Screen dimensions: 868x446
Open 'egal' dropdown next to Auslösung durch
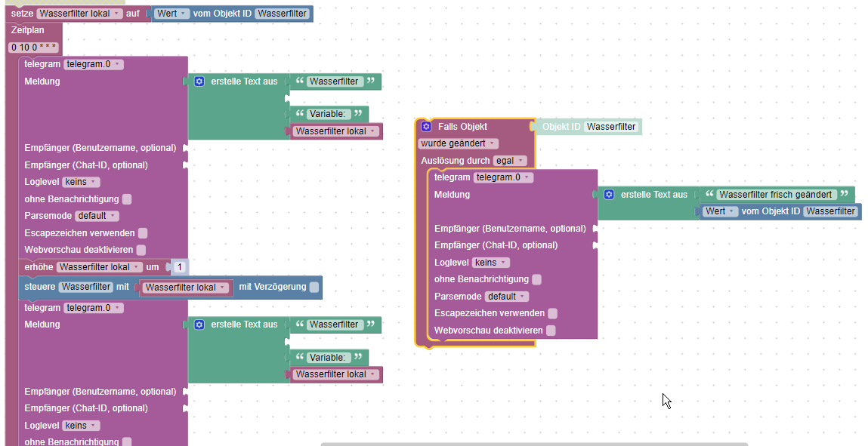[509, 161]
